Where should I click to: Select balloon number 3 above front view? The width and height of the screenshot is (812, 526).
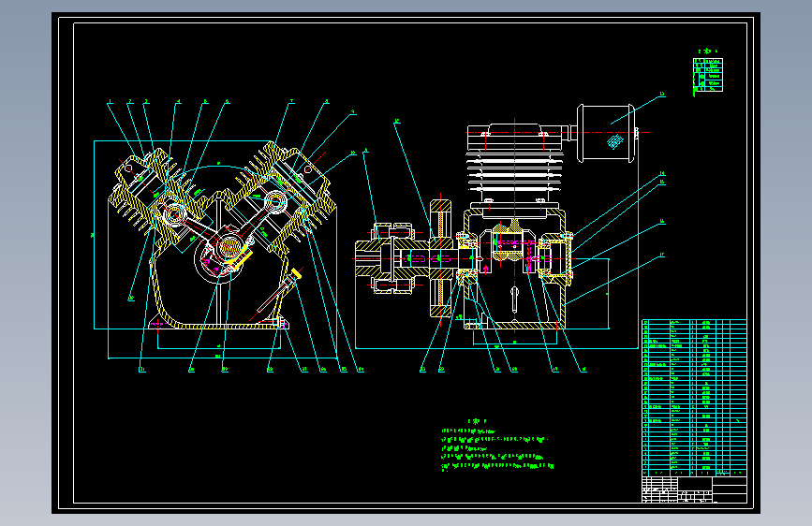tap(146, 101)
